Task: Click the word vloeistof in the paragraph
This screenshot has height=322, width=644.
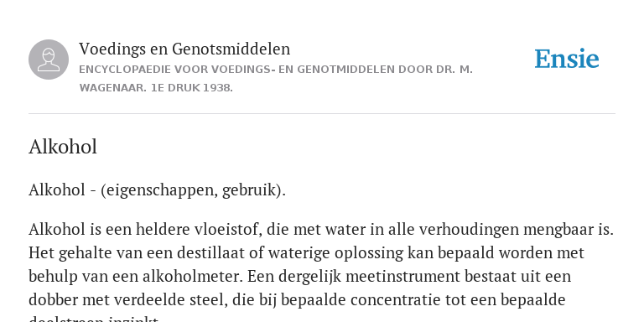Action: pyautogui.click(x=227, y=229)
